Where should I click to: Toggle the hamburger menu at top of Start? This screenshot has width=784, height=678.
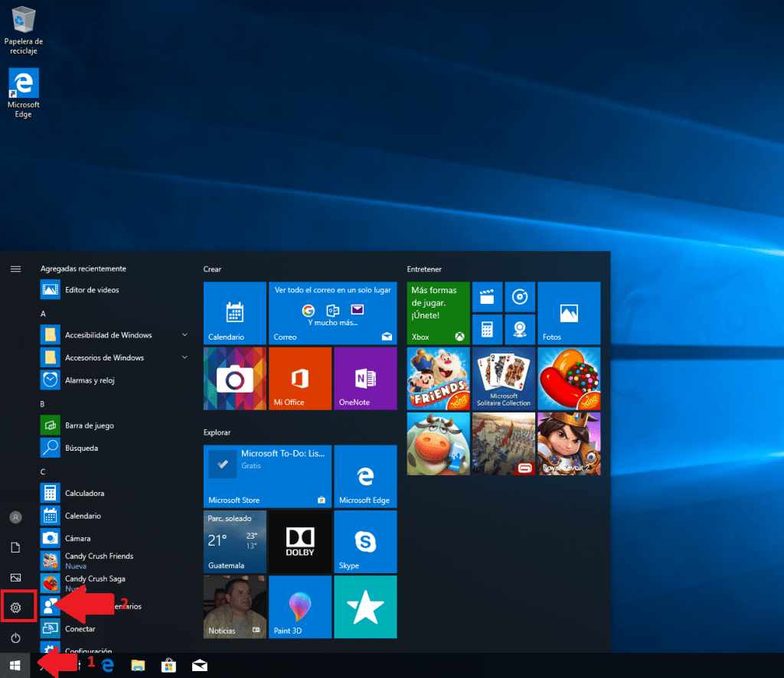(x=15, y=269)
